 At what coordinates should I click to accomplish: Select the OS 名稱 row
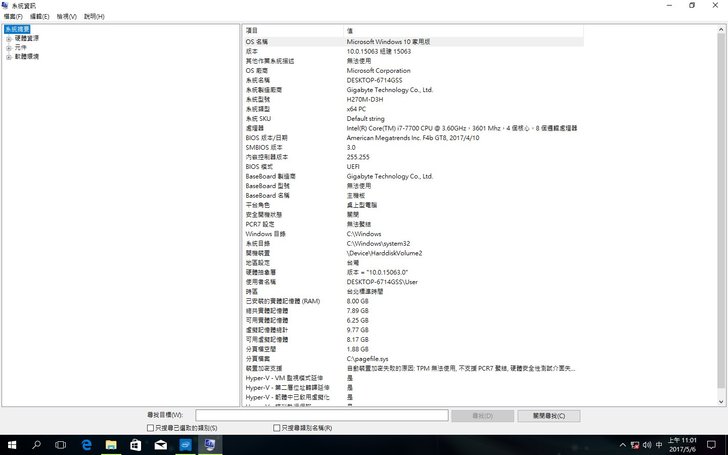click(413, 42)
